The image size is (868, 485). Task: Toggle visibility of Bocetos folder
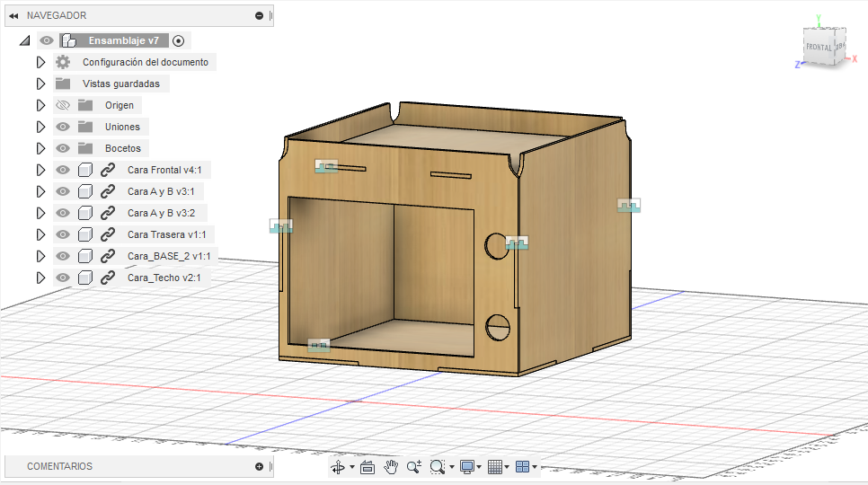coord(63,148)
